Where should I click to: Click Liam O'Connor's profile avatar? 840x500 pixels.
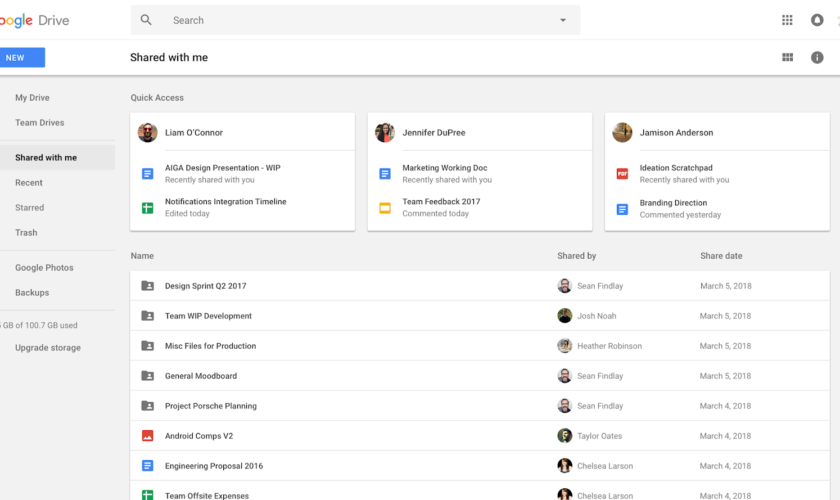pyautogui.click(x=148, y=132)
